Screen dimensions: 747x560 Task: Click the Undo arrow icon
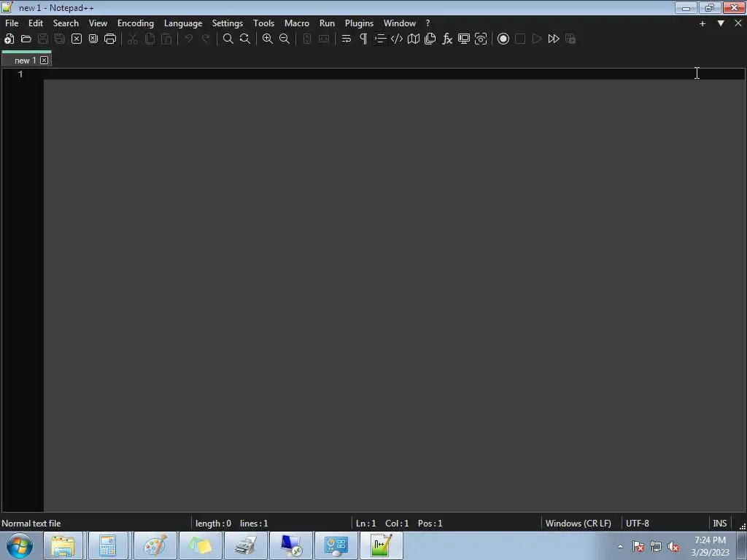(x=189, y=39)
